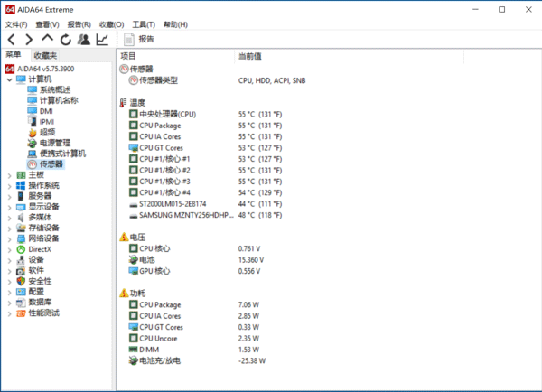Navigate up with the up arrow icon
The width and height of the screenshot is (542, 392).
click(x=47, y=38)
